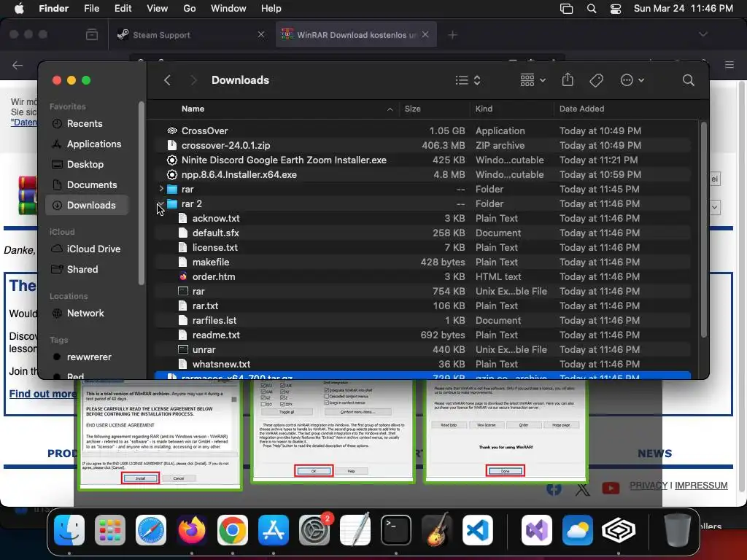This screenshot has height=560, width=747.
Task: Open the Help menu
Action: coord(271,9)
